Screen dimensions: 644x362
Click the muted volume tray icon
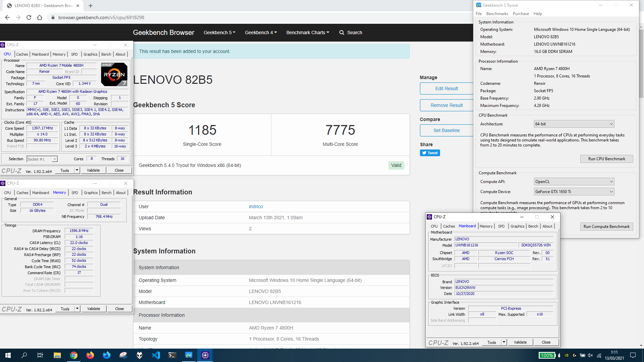pos(591,355)
